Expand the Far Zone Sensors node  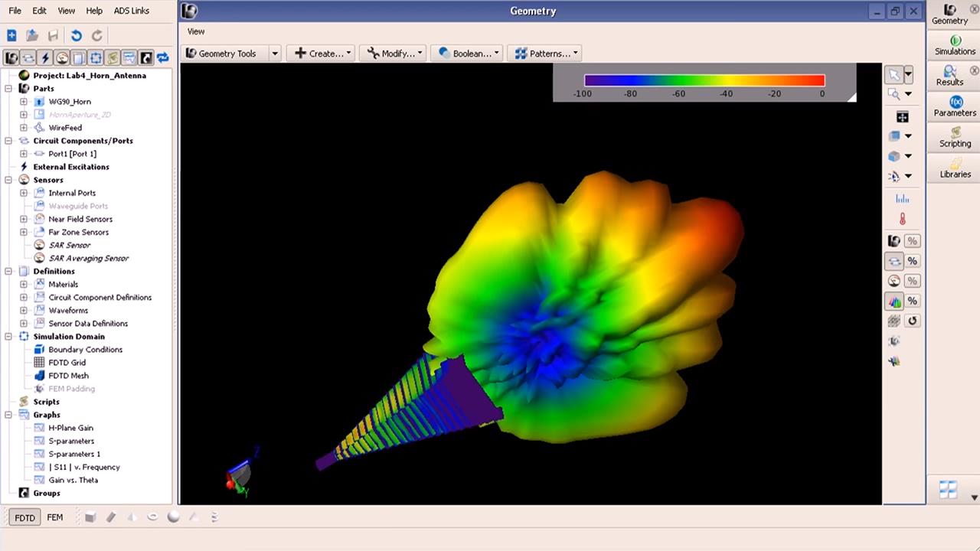point(24,232)
